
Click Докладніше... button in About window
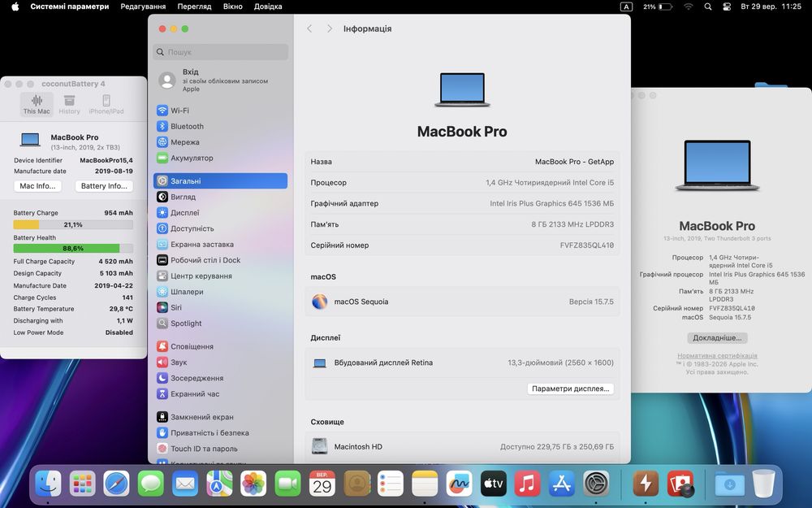(717, 338)
